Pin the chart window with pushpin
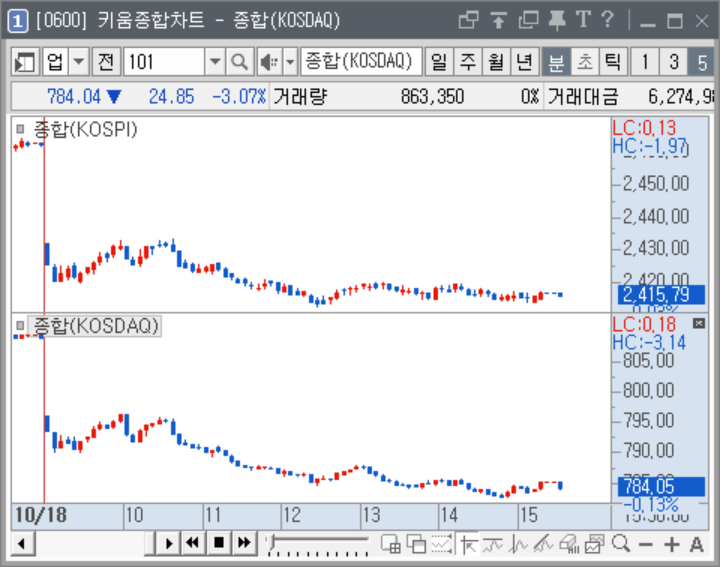The height and width of the screenshot is (567, 720). (x=557, y=20)
